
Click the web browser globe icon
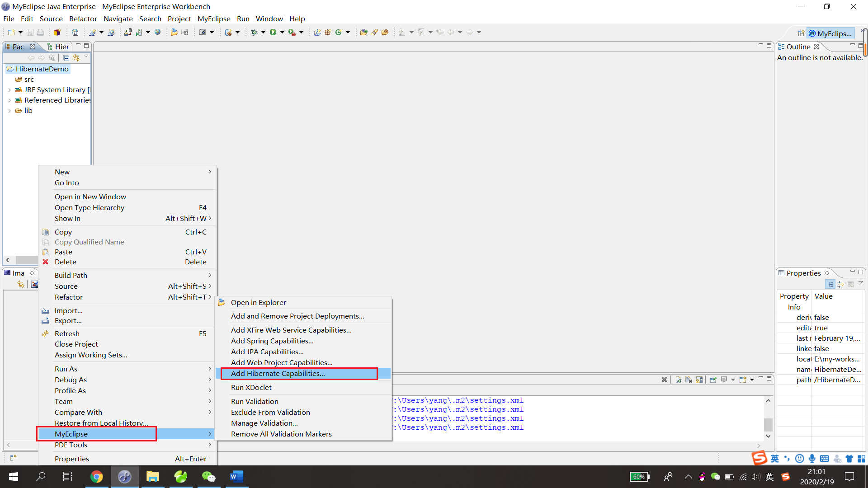[158, 32]
